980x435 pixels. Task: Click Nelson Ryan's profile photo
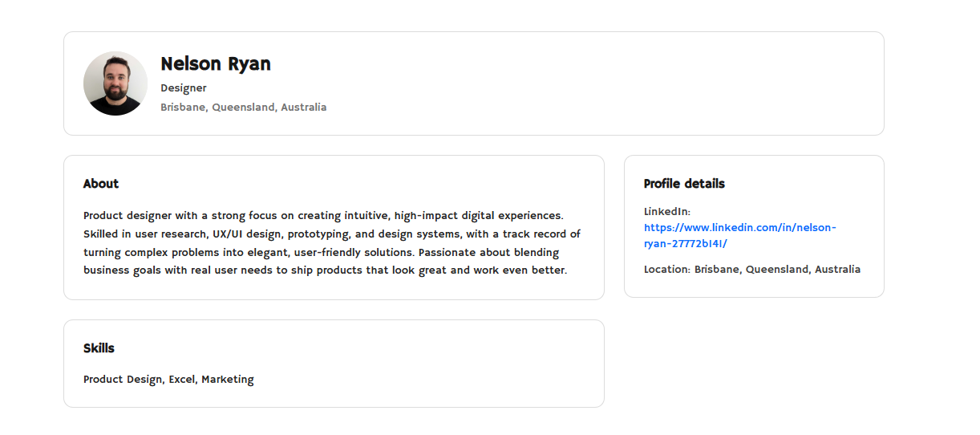point(115,83)
